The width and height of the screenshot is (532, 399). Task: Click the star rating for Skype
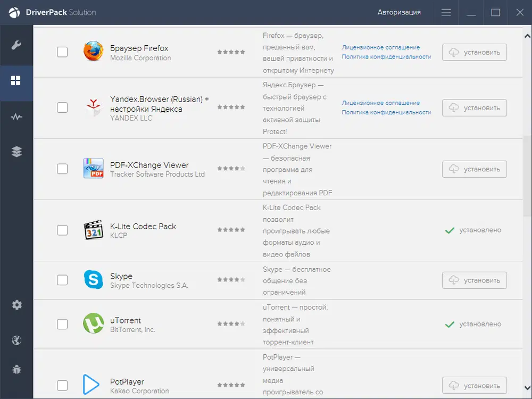(231, 280)
